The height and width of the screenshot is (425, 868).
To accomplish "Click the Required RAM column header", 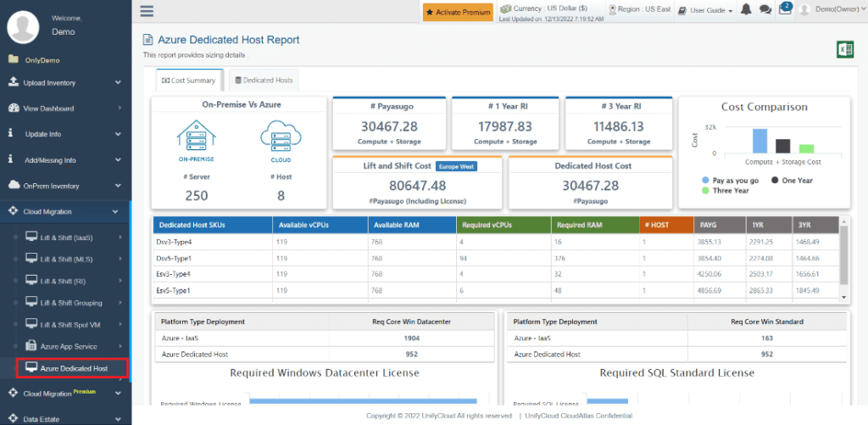I will click(594, 226).
